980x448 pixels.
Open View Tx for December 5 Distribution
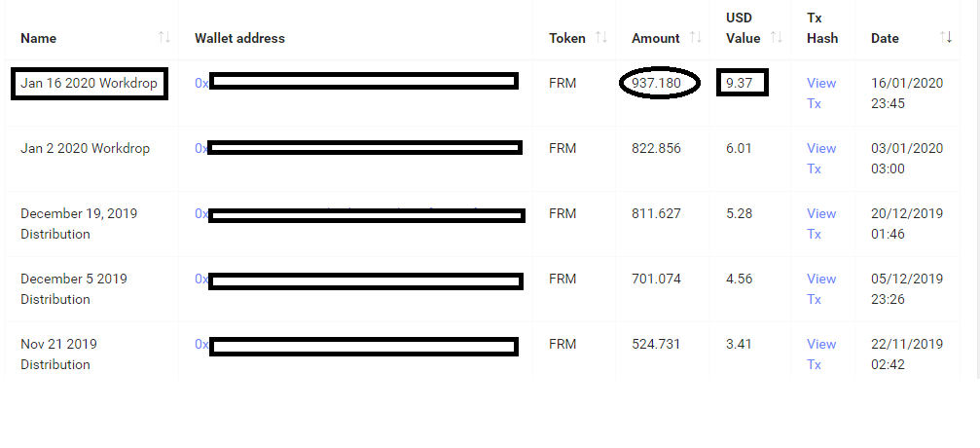[x=821, y=288]
